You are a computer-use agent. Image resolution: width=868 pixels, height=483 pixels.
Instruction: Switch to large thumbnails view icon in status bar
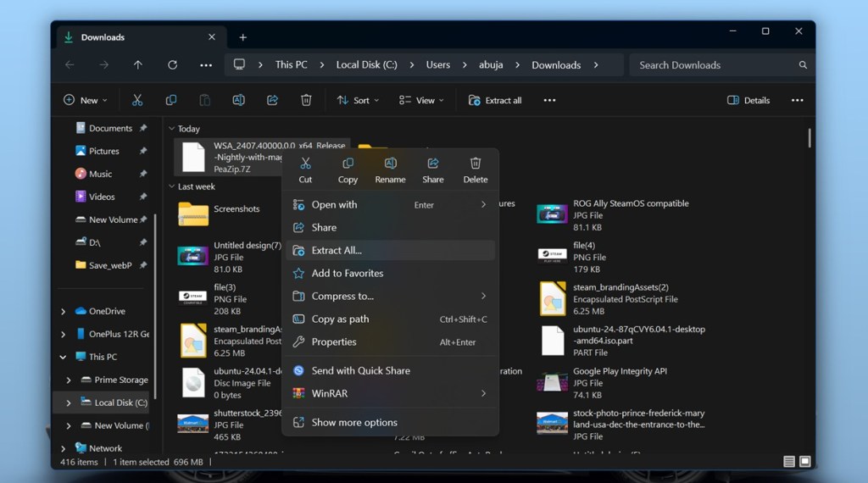coord(805,462)
